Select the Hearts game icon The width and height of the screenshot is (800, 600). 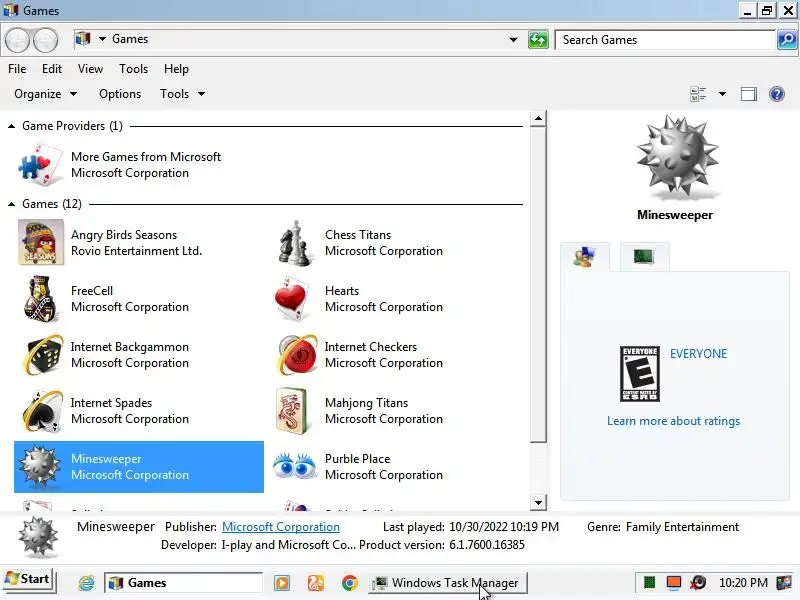[x=292, y=298]
